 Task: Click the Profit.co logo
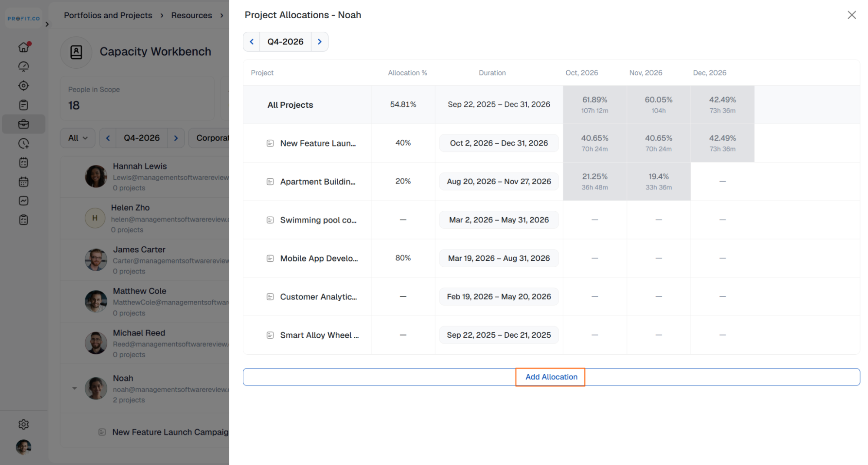click(23, 19)
